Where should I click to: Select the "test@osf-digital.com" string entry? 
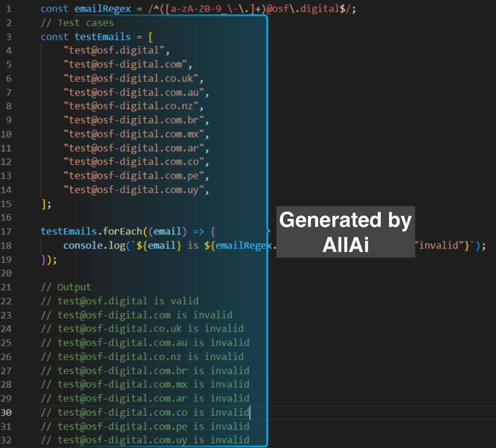click(x=125, y=64)
